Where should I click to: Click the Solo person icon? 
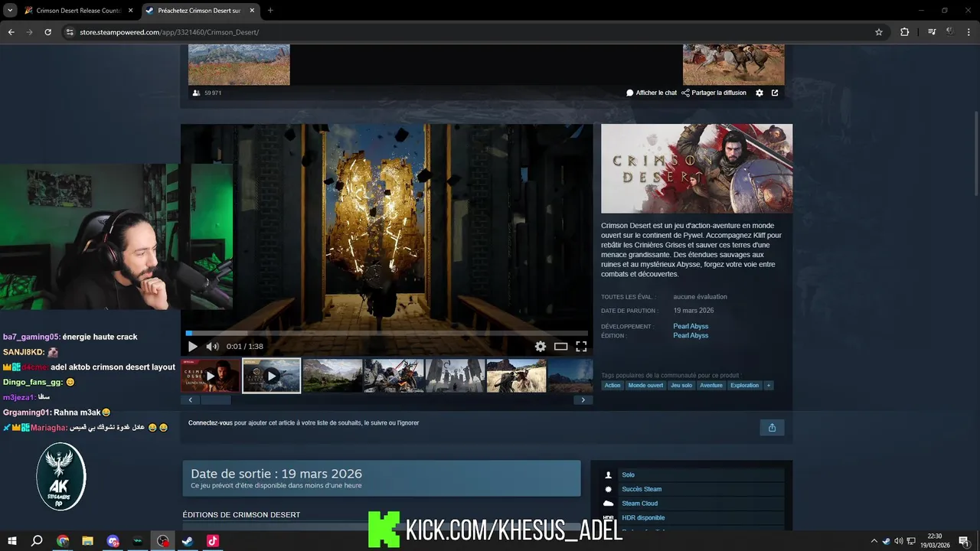point(609,475)
